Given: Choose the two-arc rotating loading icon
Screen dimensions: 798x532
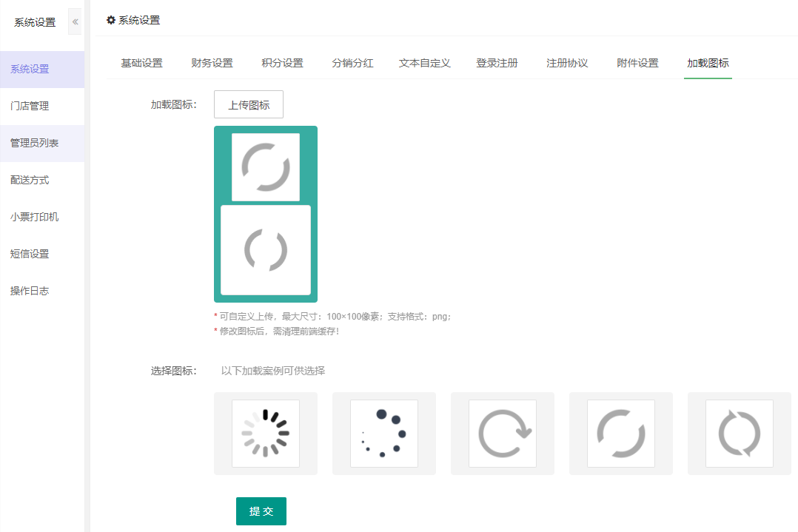Looking at the screenshot, I should [x=621, y=434].
